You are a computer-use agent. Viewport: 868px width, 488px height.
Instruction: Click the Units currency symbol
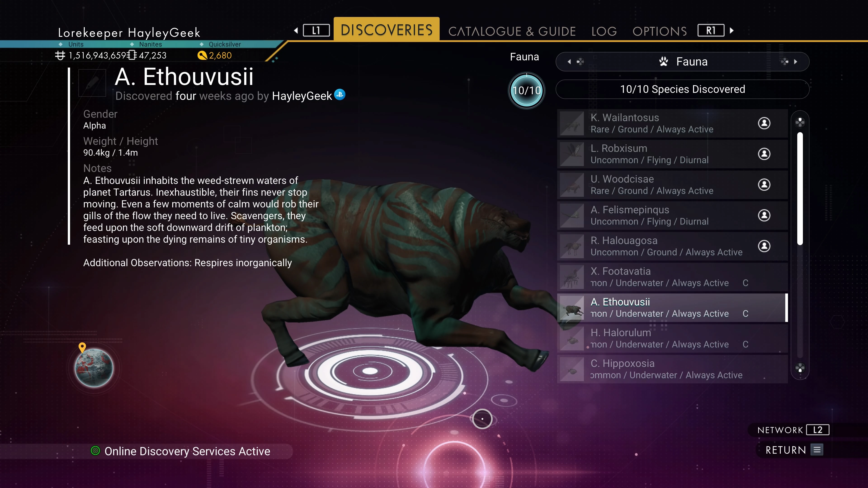[x=60, y=55]
